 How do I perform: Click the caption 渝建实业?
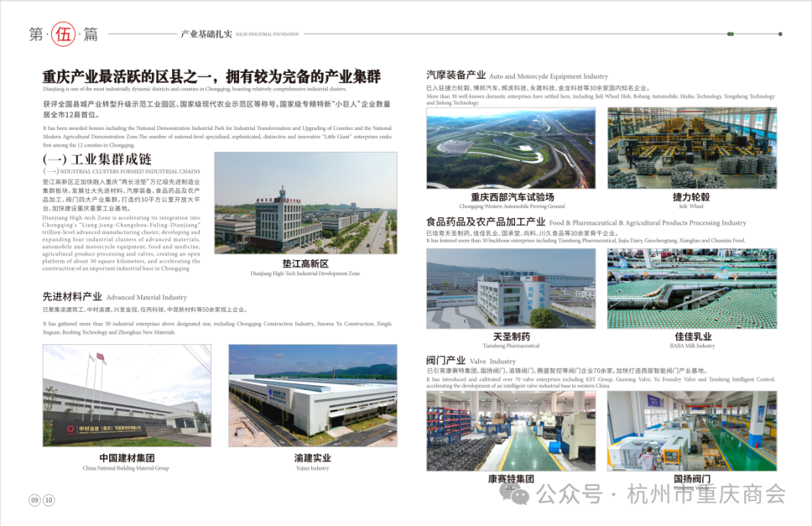[x=313, y=458]
